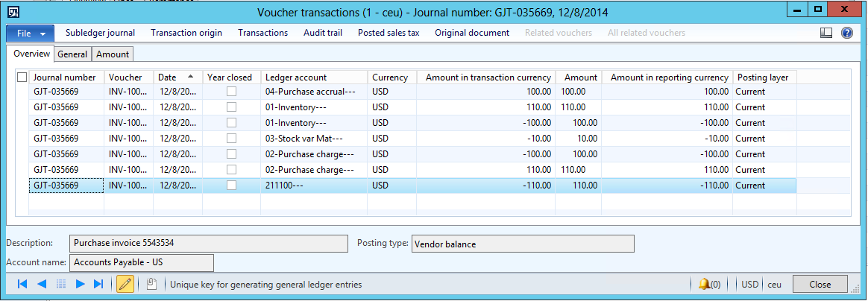
Task: Open the document attachments clipboard icon
Action: [x=151, y=284]
